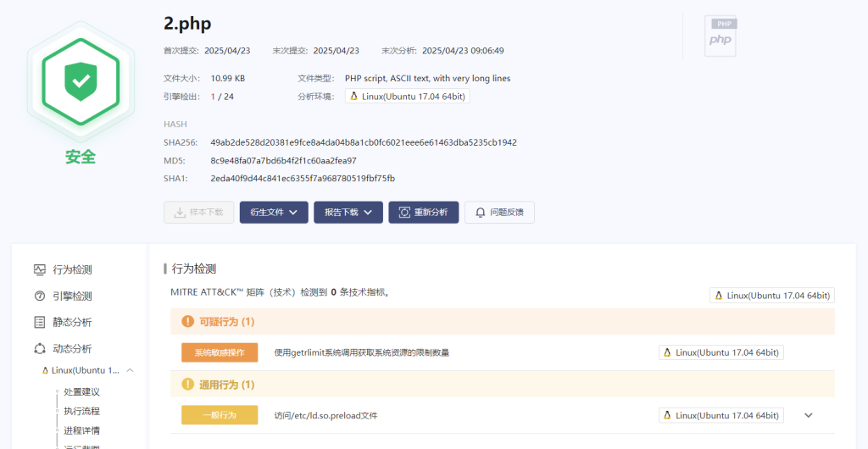The width and height of the screenshot is (868, 449).
Task: Open the 衍生文件 dropdown
Action: click(273, 213)
